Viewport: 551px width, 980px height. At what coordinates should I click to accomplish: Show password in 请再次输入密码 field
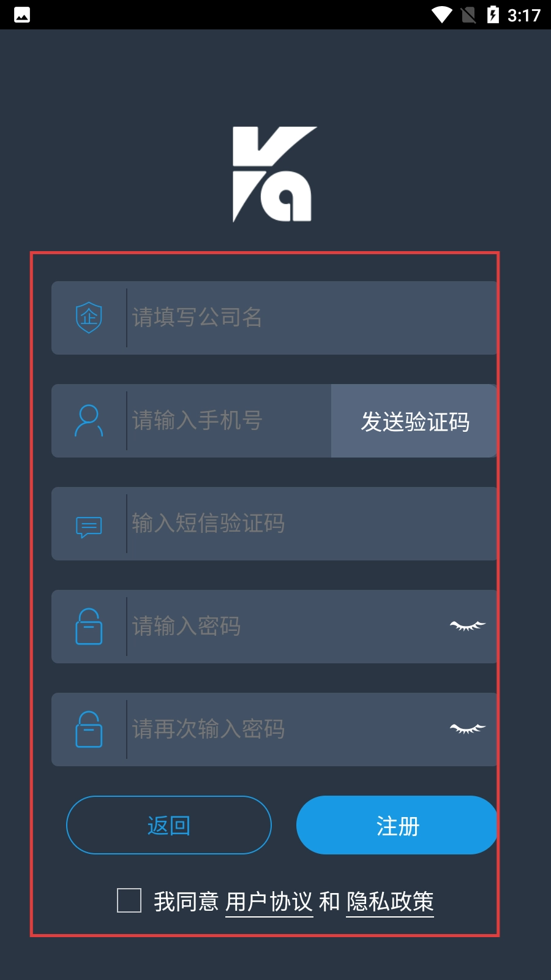coord(468,729)
